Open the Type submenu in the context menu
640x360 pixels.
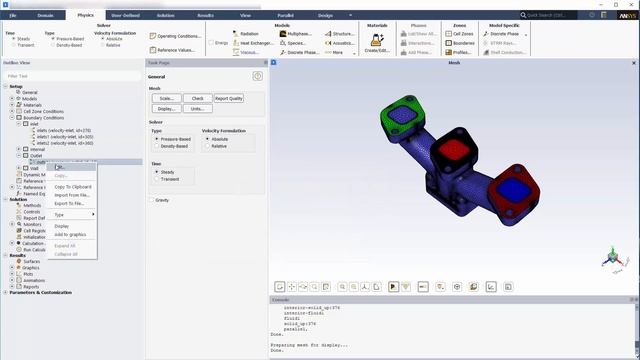click(x=72, y=215)
